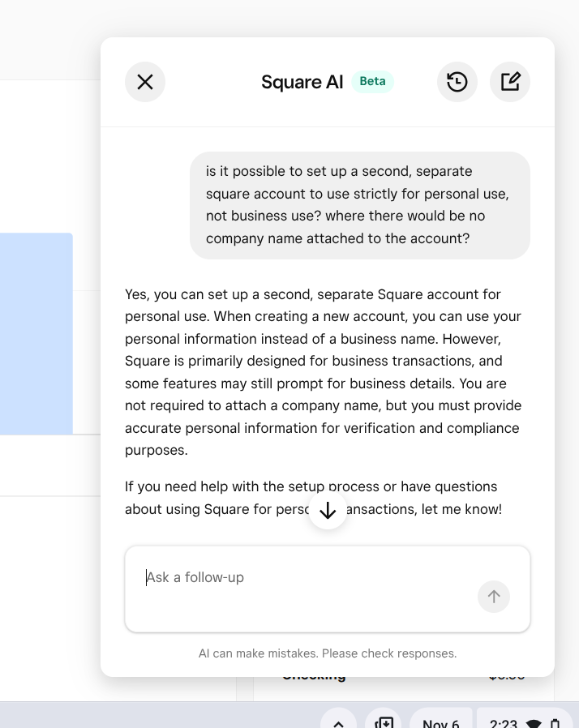Start a new Square AI chat
This screenshot has height=728, width=579.
point(510,82)
